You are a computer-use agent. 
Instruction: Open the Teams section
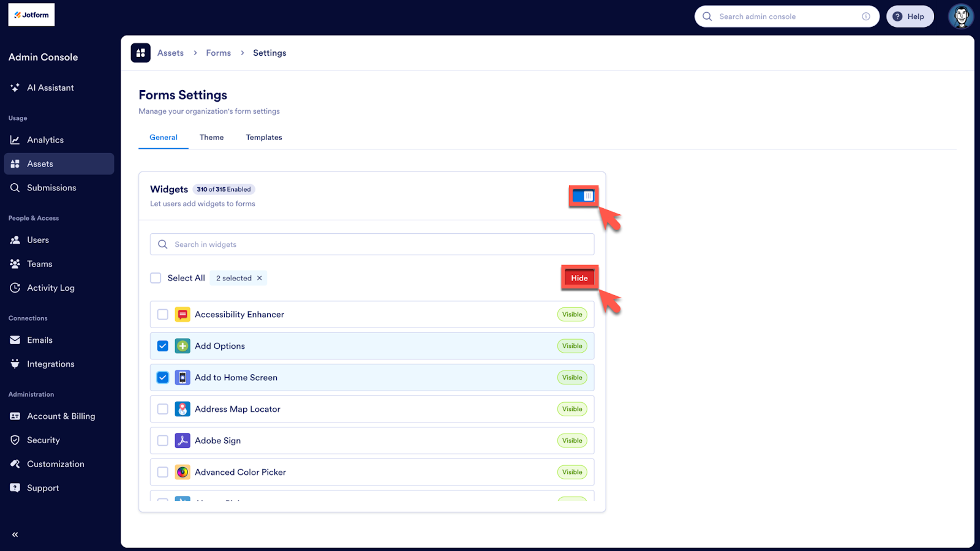pos(39,263)
